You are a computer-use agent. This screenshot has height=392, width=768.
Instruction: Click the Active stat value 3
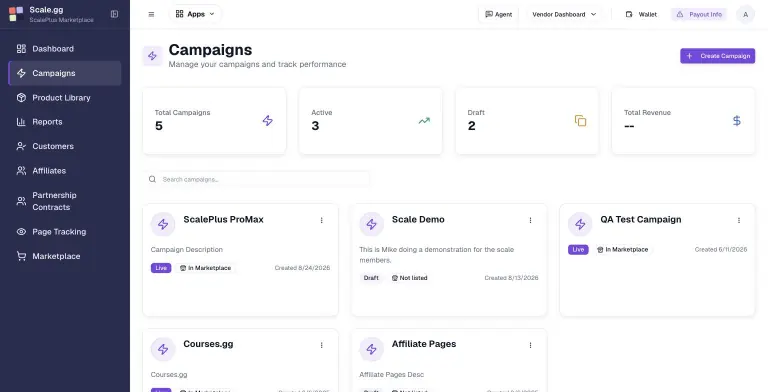tap(315, 126)
